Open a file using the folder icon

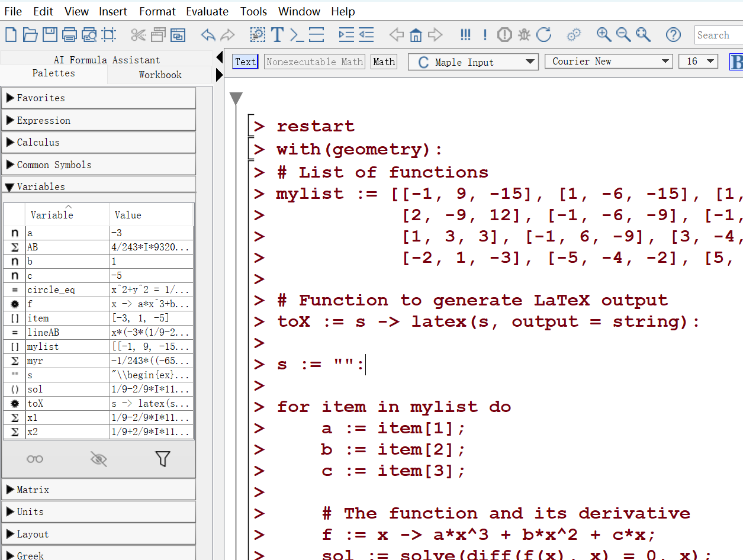(30, 35)
